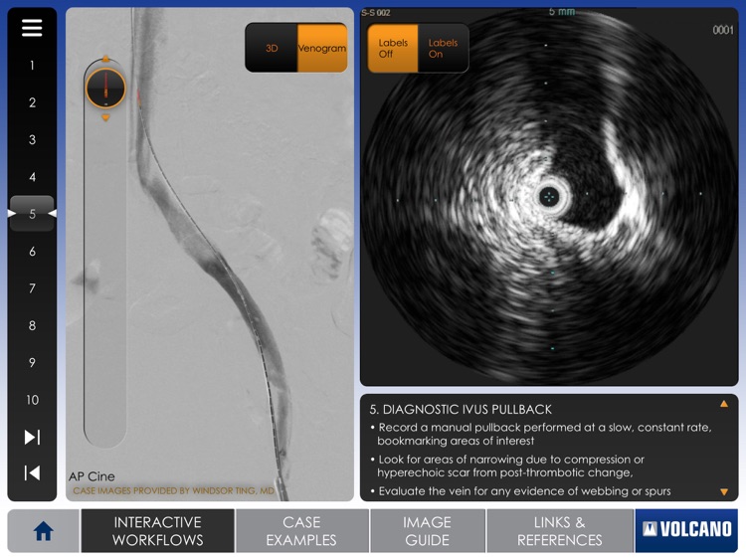Click the '5 mm' scale label
The image size is (746, 560).
click(x=562, y=11)
